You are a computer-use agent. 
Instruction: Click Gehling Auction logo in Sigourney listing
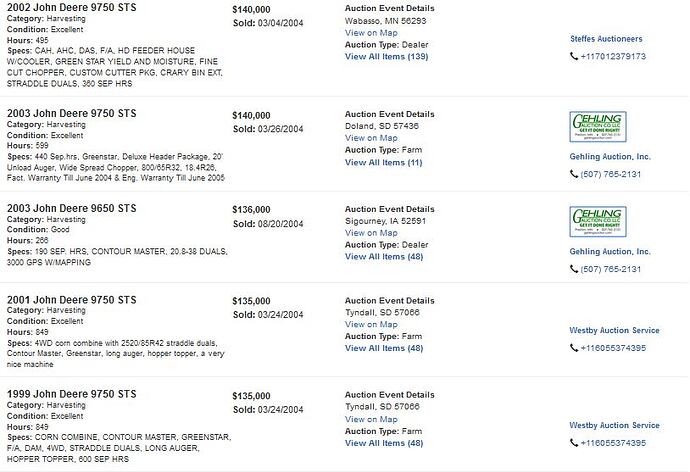598,222
